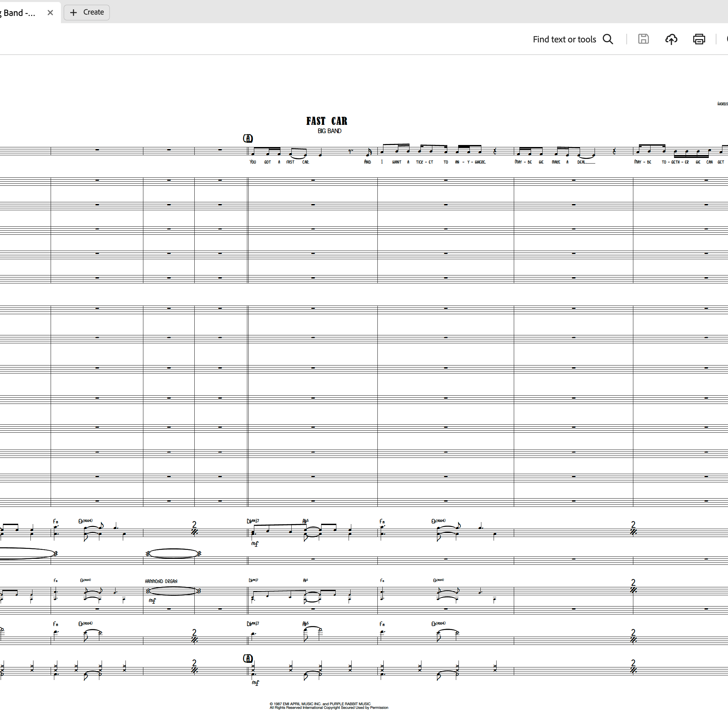Click the FAST CAR title text
The height and width of the screenshot is (728, 728).
327,121
